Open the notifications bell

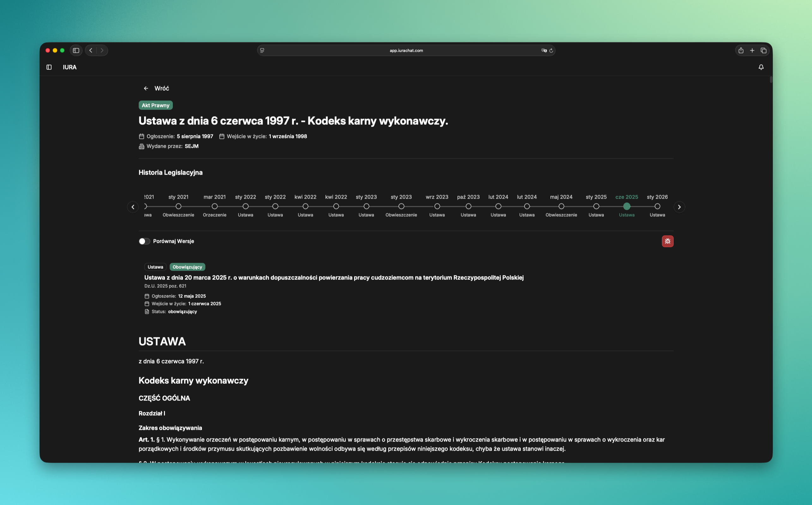coord(761,67)
